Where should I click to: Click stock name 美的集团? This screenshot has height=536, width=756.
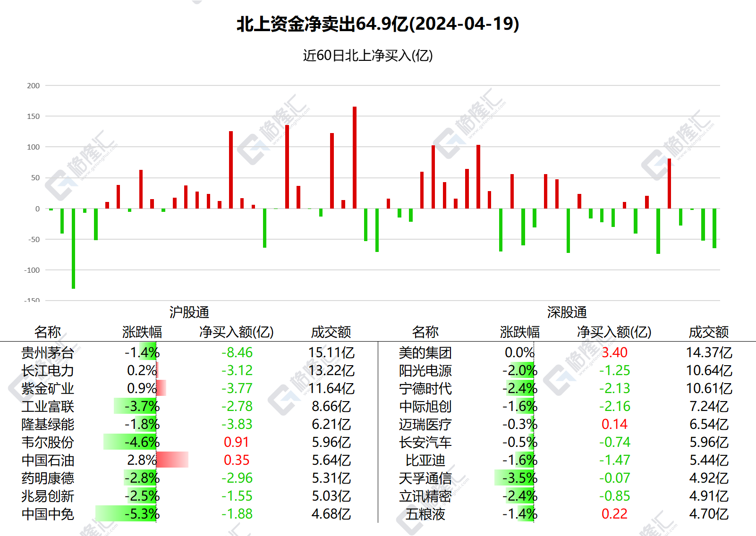click(x=425, y=352)
